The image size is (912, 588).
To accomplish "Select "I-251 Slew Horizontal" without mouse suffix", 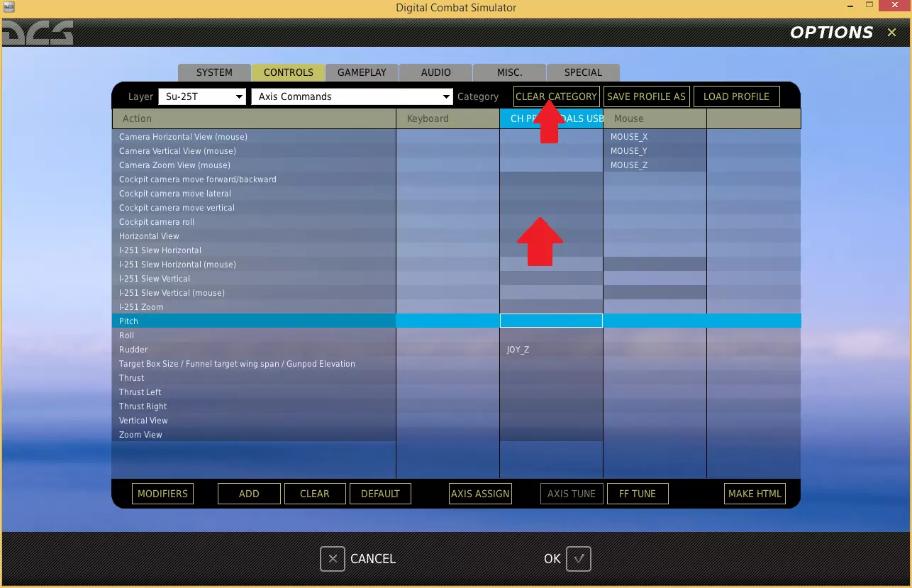I will point(254,250).
